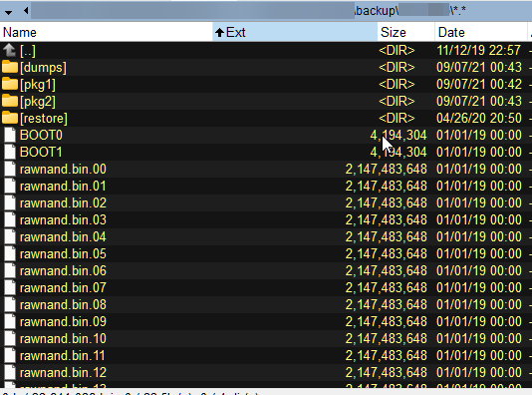Open the directory history dropdown arrow
The width and height of the screenshot is (532, 395).
click(9, 12)
